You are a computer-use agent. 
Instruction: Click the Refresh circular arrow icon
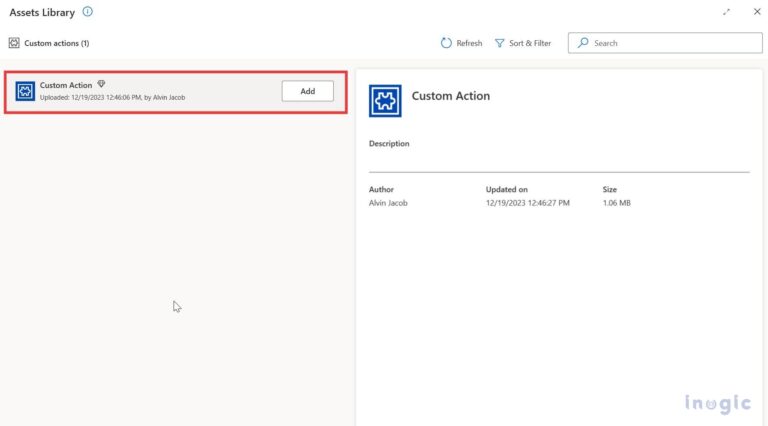click(x=446, y=43)
